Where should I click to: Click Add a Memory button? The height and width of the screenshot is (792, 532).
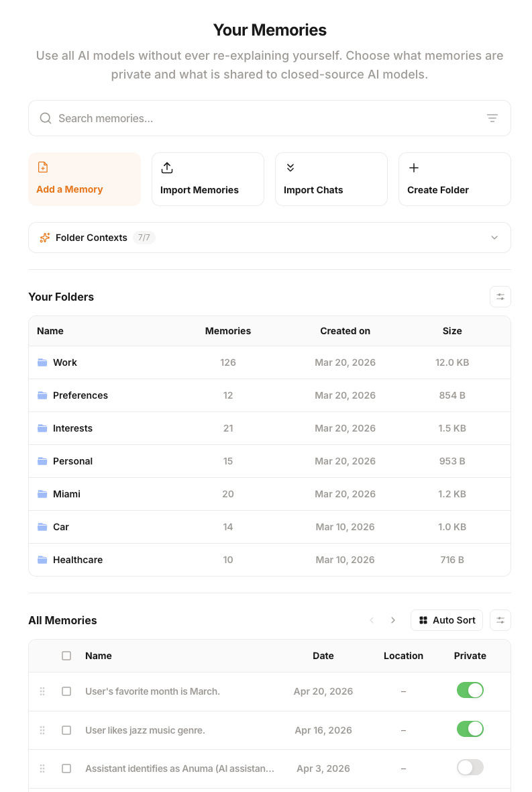(x=84, y=179)
